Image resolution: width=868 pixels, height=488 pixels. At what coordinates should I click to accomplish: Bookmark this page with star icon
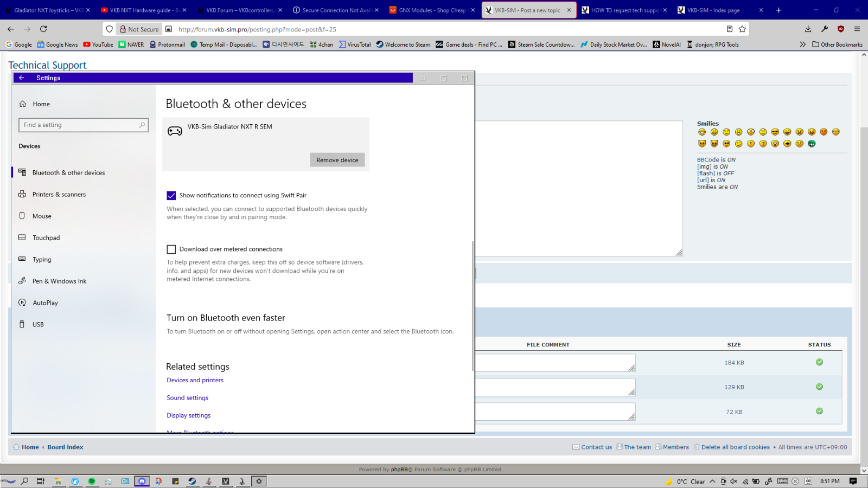click(x=742, y=29)
